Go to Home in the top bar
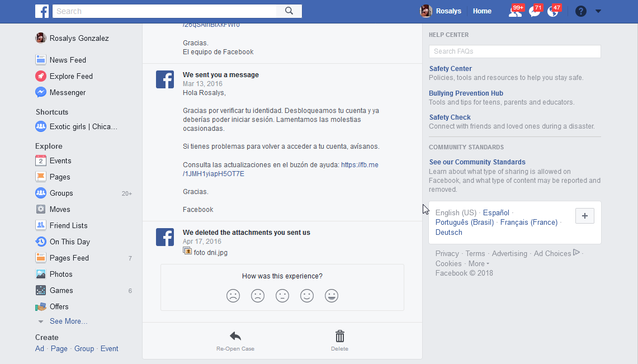 pyautogui.click(x=482, y=11)
